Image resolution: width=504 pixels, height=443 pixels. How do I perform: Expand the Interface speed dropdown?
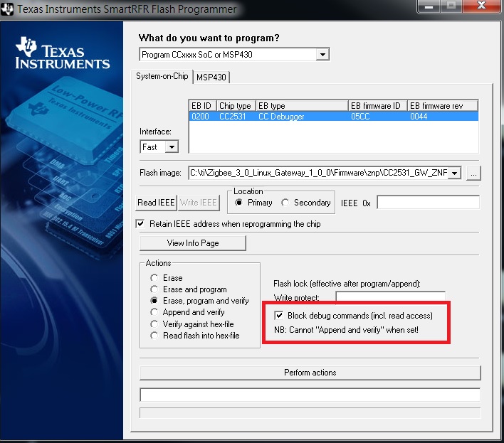pyautogui.click(x=172, y=147)
